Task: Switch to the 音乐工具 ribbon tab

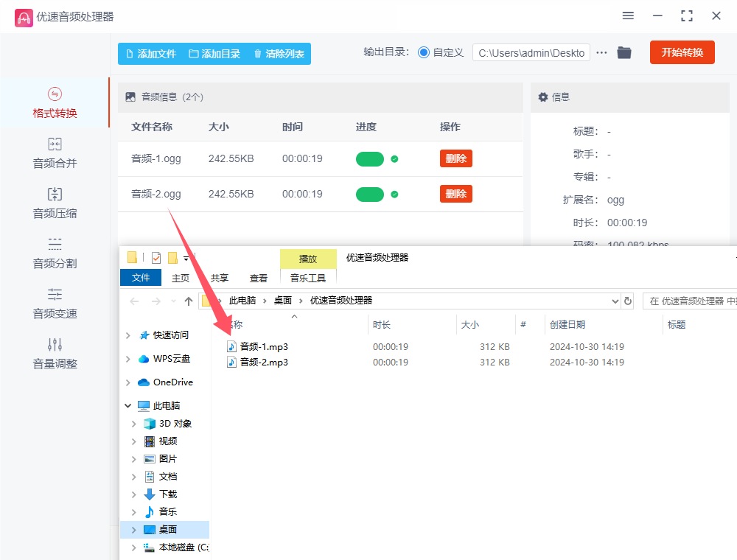Action: coord(308,278)
